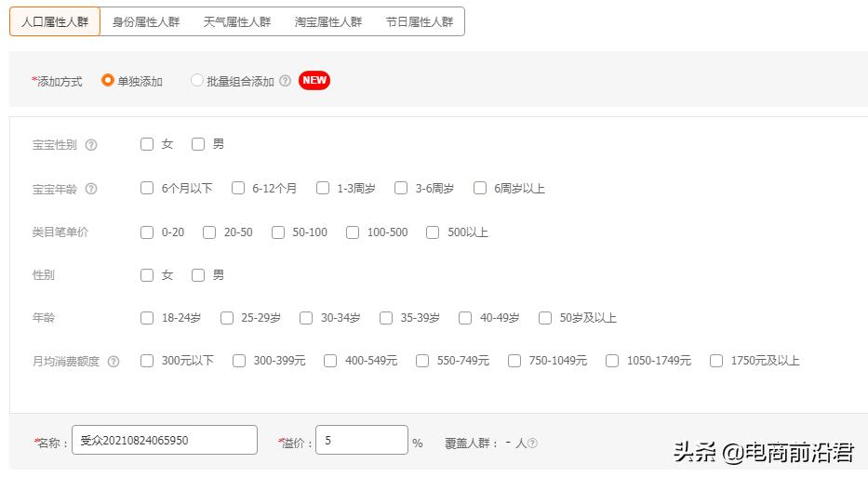Switch to 淘宝属性人群 tab
The image size is (868, 477).
(328, 21)
